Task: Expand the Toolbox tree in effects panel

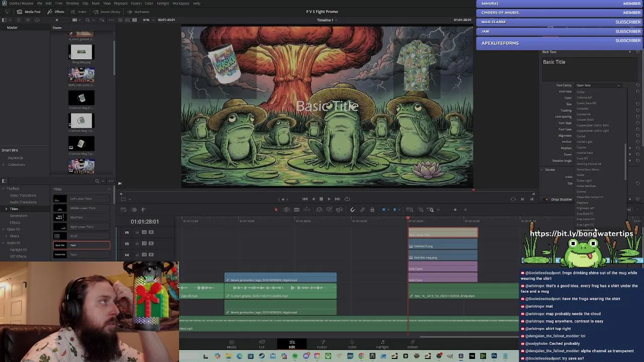Action: 4,189
